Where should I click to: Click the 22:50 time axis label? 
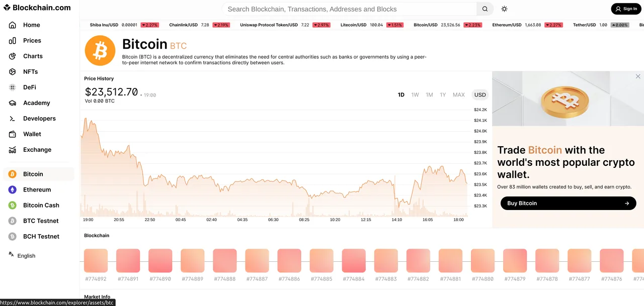[x=149, y=220]
